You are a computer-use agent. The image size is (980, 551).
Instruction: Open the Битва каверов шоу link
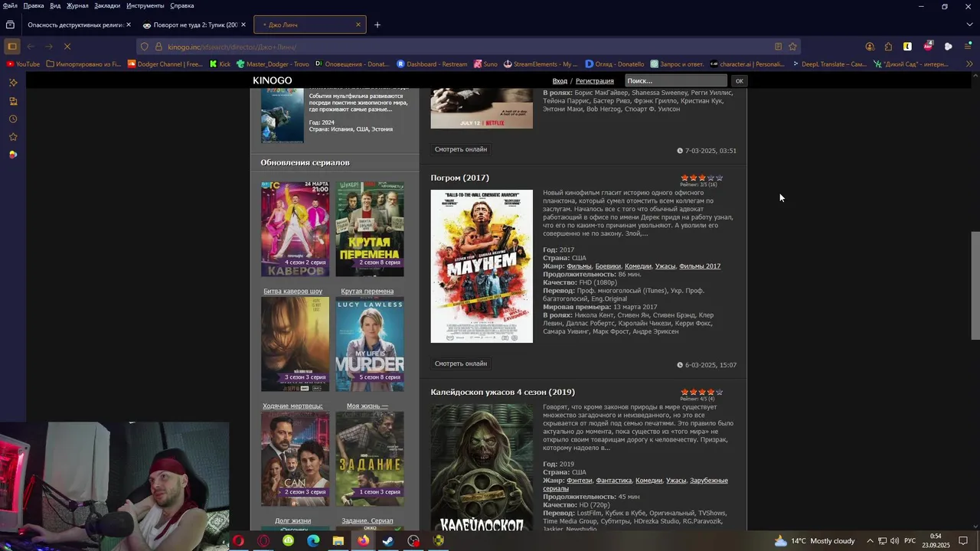point(292,291)
